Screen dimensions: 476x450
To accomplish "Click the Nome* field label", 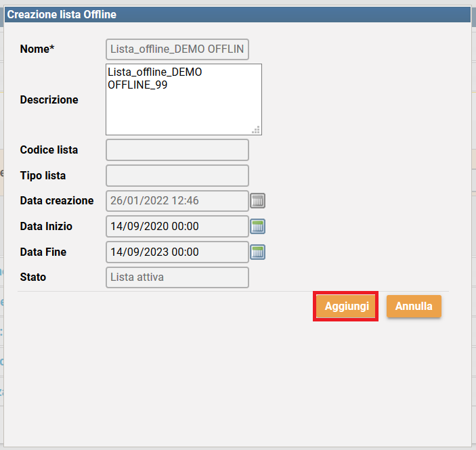I will [37, 49].
